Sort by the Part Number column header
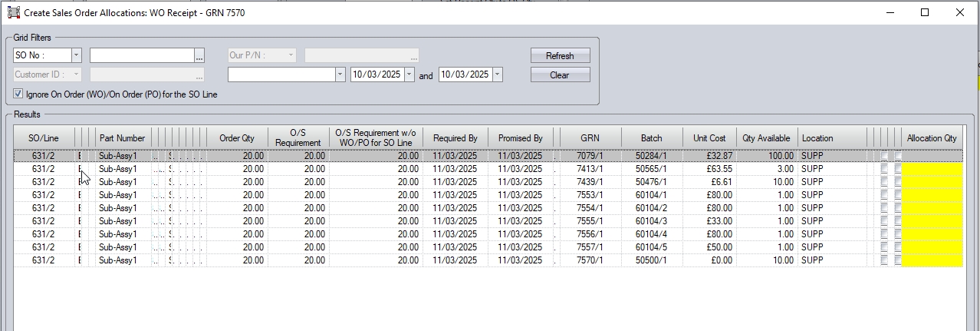Image resolution: width=980 pixels, height=331 pixels. 122,138
